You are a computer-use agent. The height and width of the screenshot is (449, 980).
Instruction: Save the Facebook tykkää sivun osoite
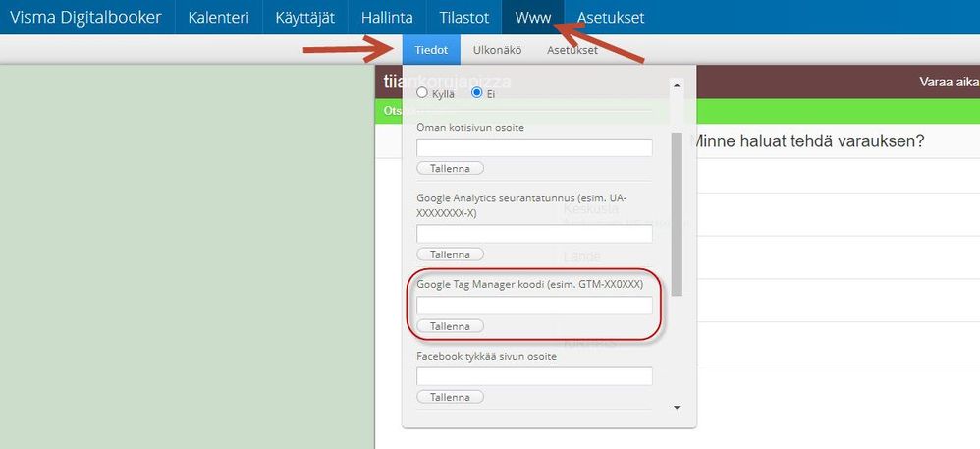450,397
